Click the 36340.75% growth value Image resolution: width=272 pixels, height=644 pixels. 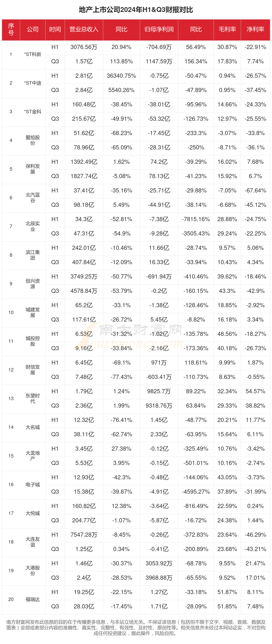click(x=121, y=76)
